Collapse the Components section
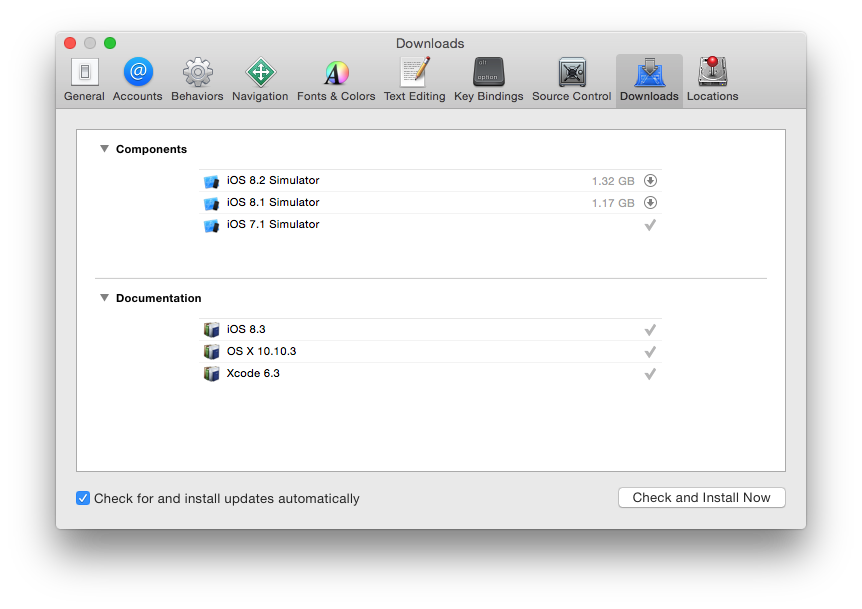 click(x=104, y=149)
